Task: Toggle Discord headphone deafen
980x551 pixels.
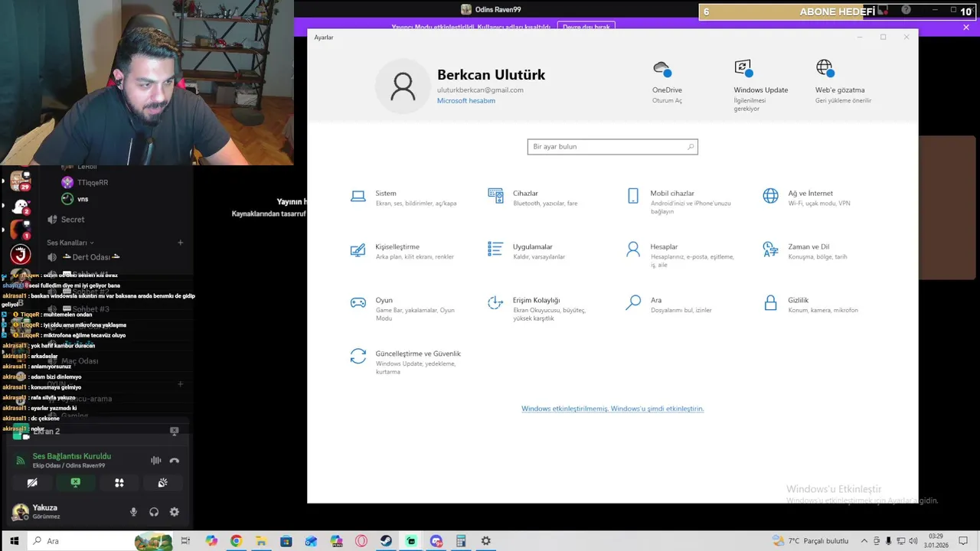Action: click(x=154, y=512)
